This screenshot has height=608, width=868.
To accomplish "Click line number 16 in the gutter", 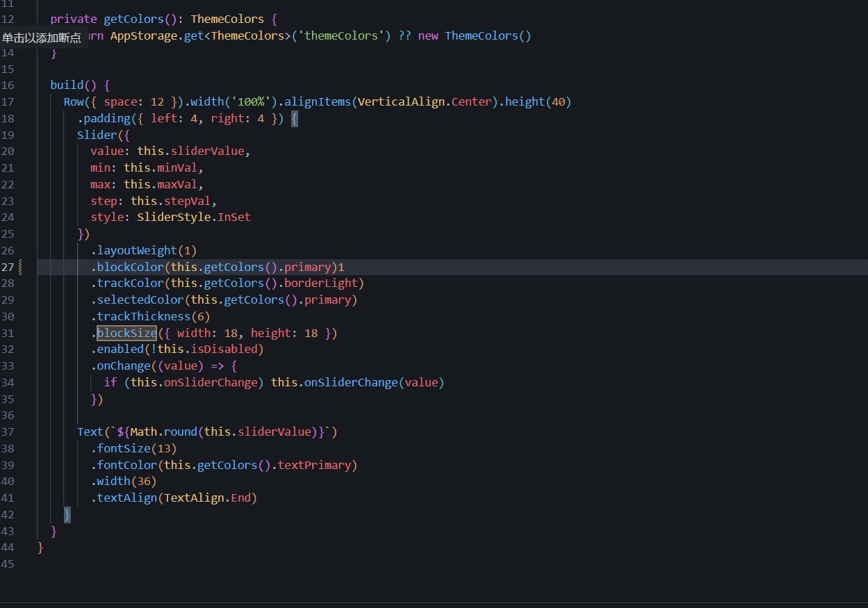I will [8, 85].
